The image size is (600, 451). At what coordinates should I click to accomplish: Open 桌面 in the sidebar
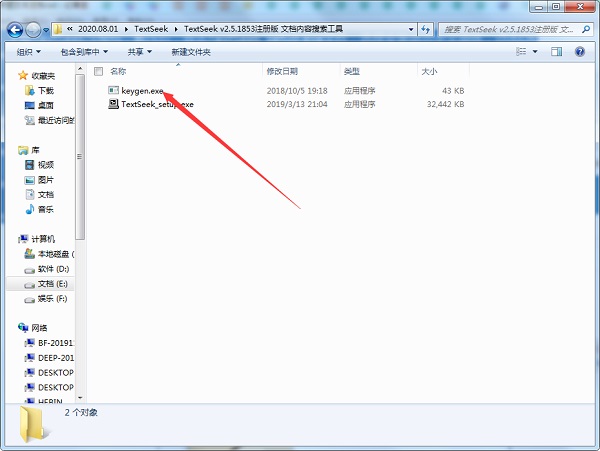pyautogui.click(x=40, y=105)
